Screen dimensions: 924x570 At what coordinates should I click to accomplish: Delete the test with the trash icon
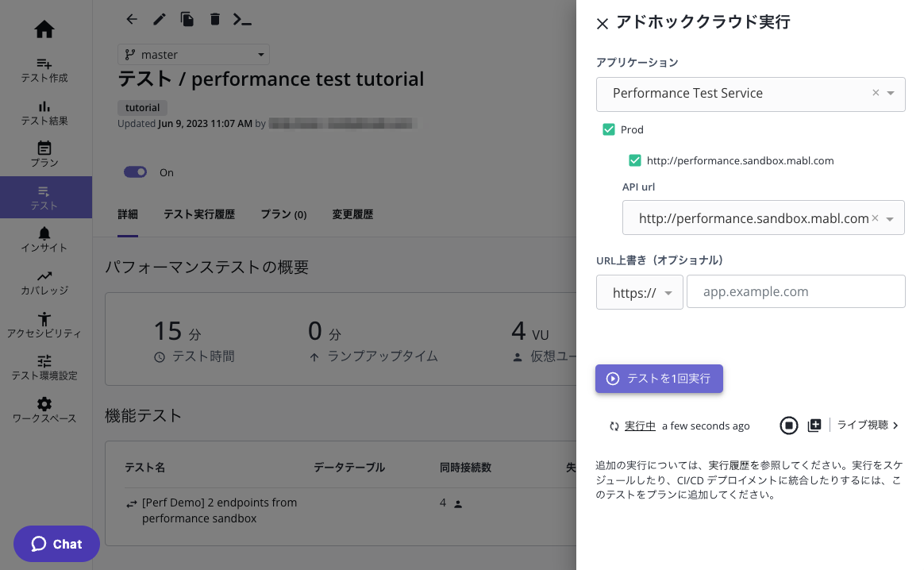click(x=214, y=18)
